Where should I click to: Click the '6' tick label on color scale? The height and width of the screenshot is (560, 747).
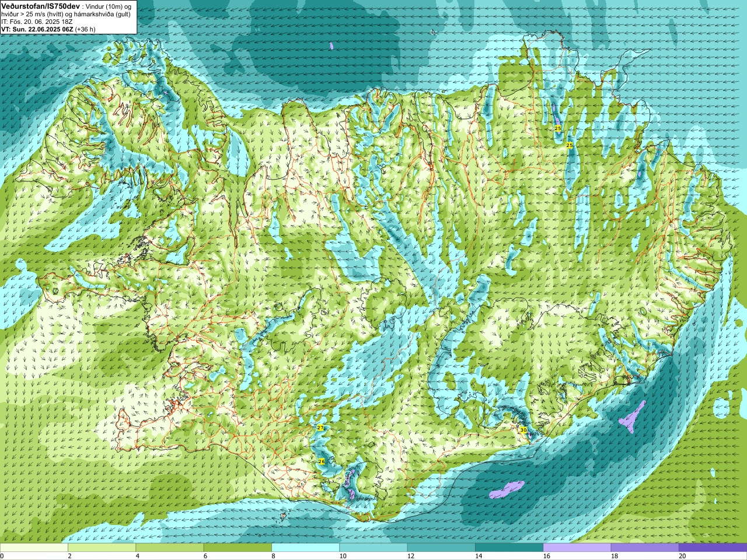pyautogui.click(x=205, y=556)
